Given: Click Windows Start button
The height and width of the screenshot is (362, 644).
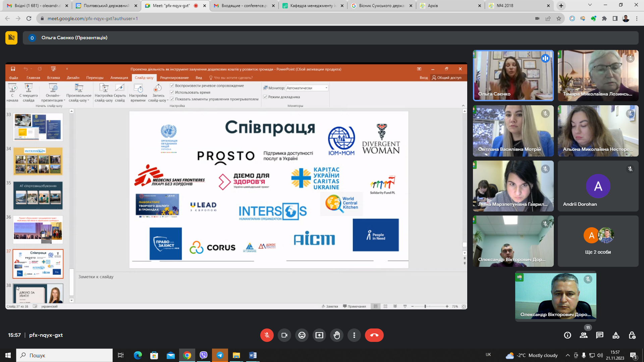Looking at the screenshot, I should coord(8,355).
